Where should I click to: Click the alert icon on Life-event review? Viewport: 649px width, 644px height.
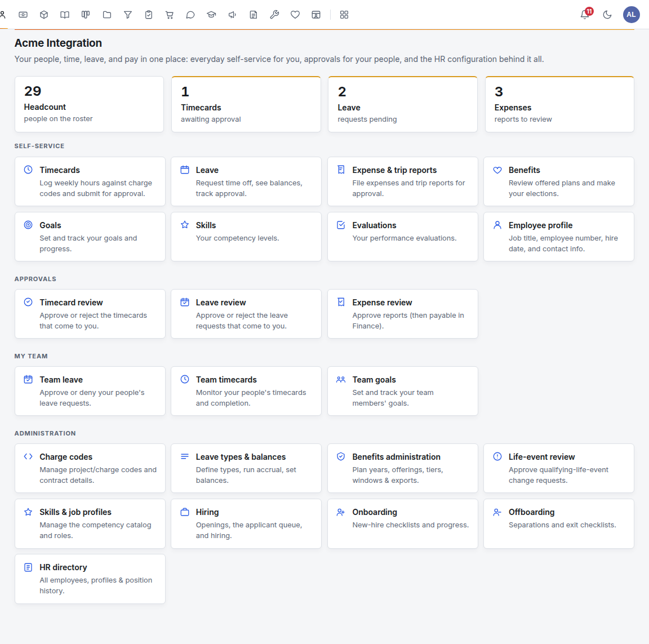tap(497, 456)
